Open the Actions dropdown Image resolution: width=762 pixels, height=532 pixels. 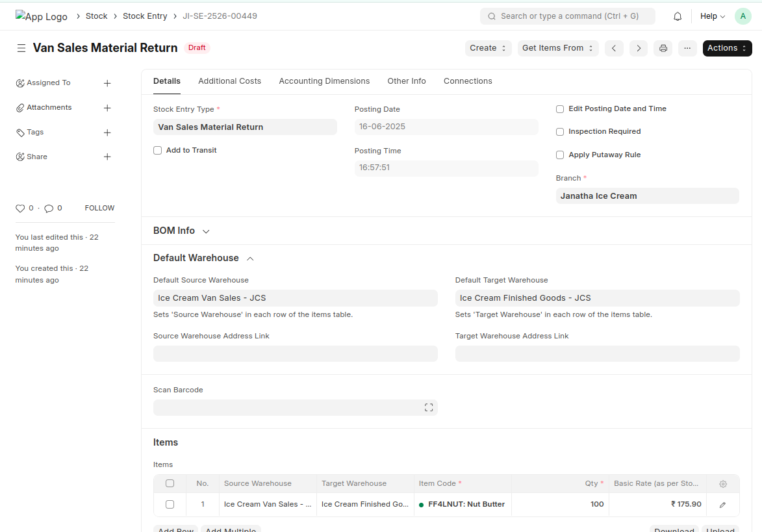[727, 48]
